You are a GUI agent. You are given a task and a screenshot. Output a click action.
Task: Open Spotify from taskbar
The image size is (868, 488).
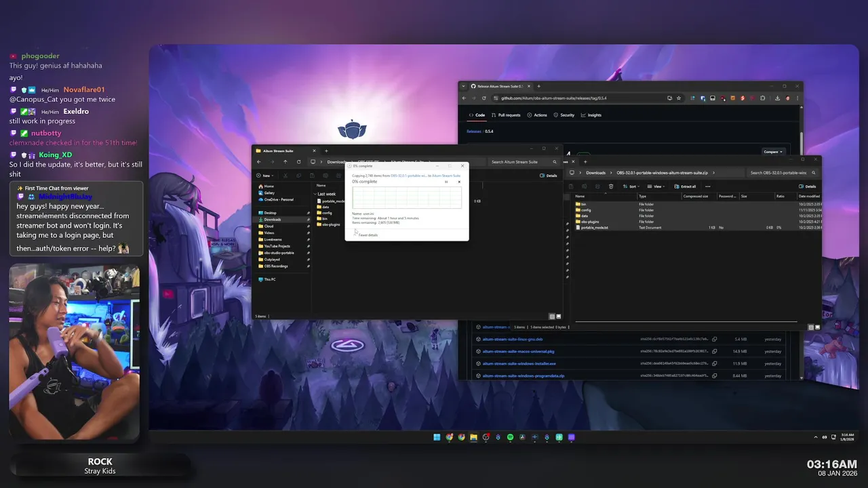click(x=510, y=437)
